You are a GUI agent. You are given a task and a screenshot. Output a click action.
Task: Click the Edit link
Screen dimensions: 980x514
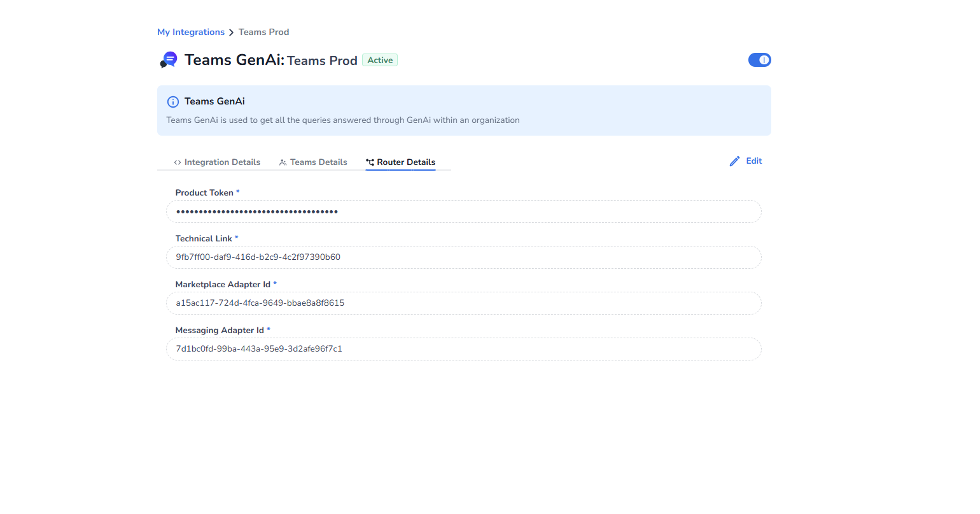tap(754, 161)
